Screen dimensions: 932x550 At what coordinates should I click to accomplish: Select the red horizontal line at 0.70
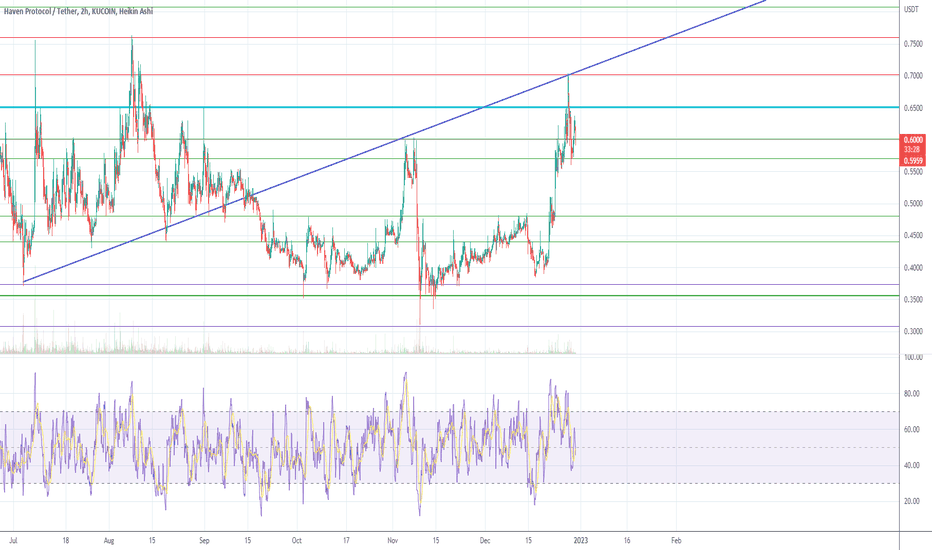tap(449, 75)
